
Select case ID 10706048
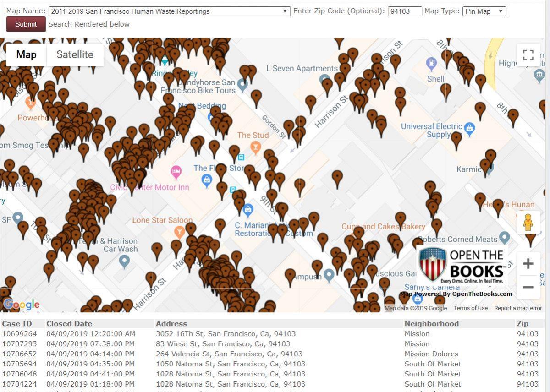19,374
